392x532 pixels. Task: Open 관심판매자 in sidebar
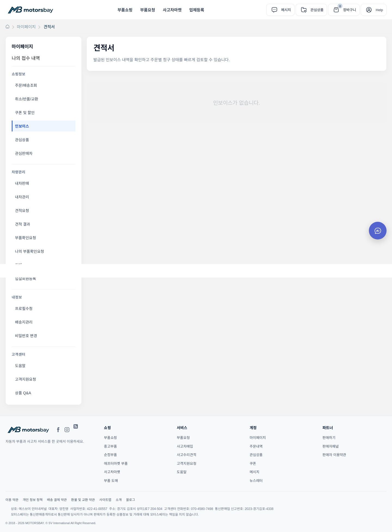[x=44, y=153]
